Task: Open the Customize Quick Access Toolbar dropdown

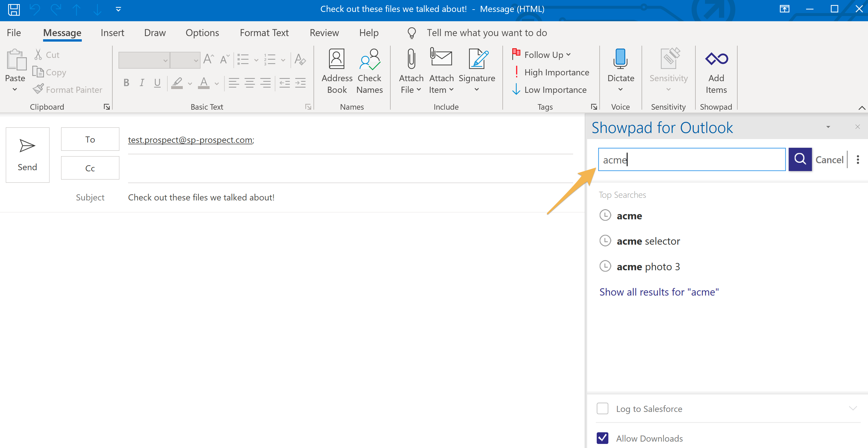Action: coord(118,9)
